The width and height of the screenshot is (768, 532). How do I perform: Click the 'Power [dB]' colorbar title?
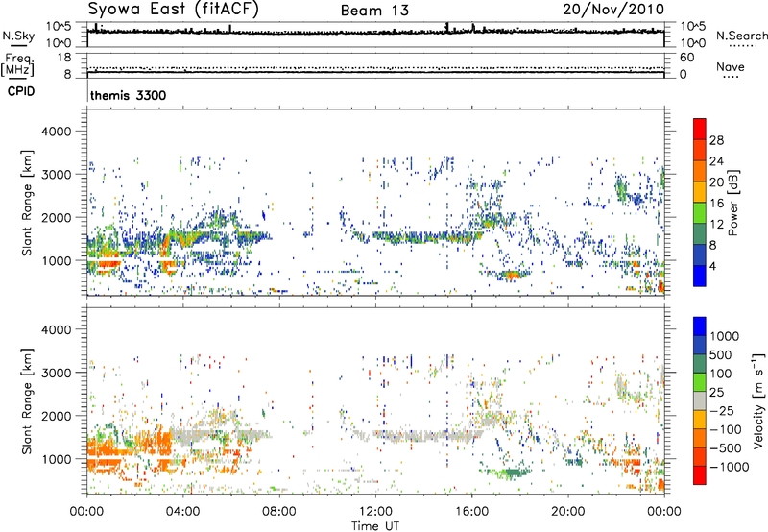pos(733,203)
